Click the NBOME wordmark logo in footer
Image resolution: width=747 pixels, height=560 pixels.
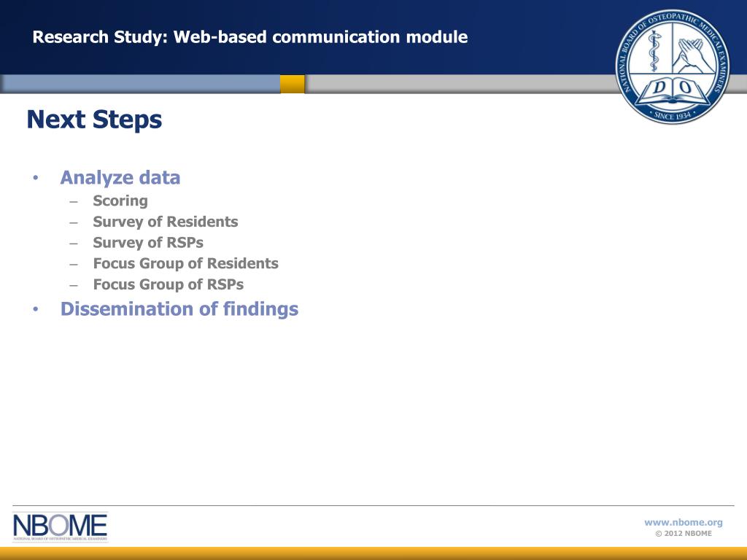point(60,527)
